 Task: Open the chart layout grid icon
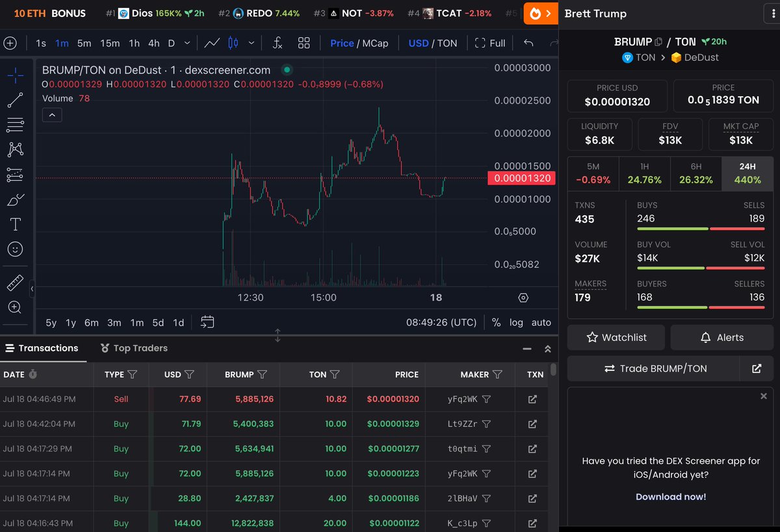pos(304,43)
